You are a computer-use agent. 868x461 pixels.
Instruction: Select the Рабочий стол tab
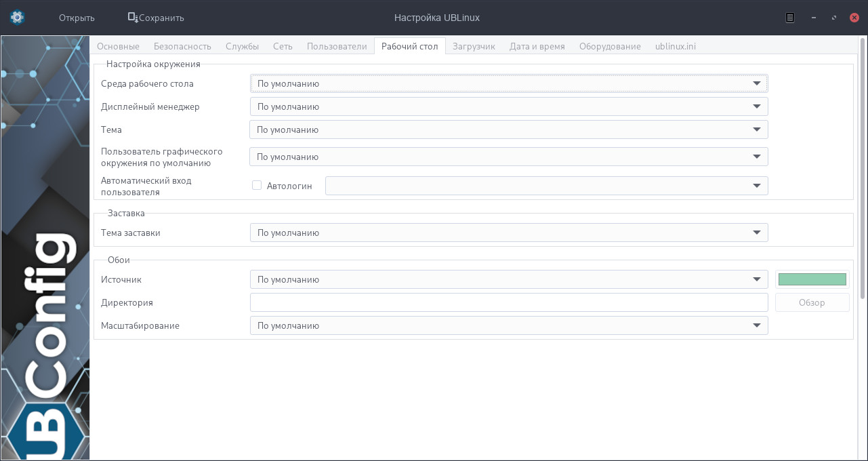coord(410,46)
